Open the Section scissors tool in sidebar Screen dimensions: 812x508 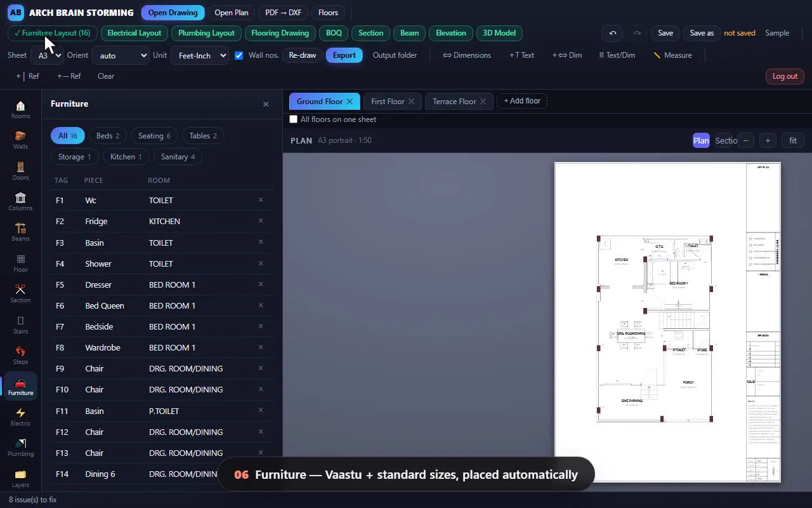pyautogui.click(x=20, y=293)
